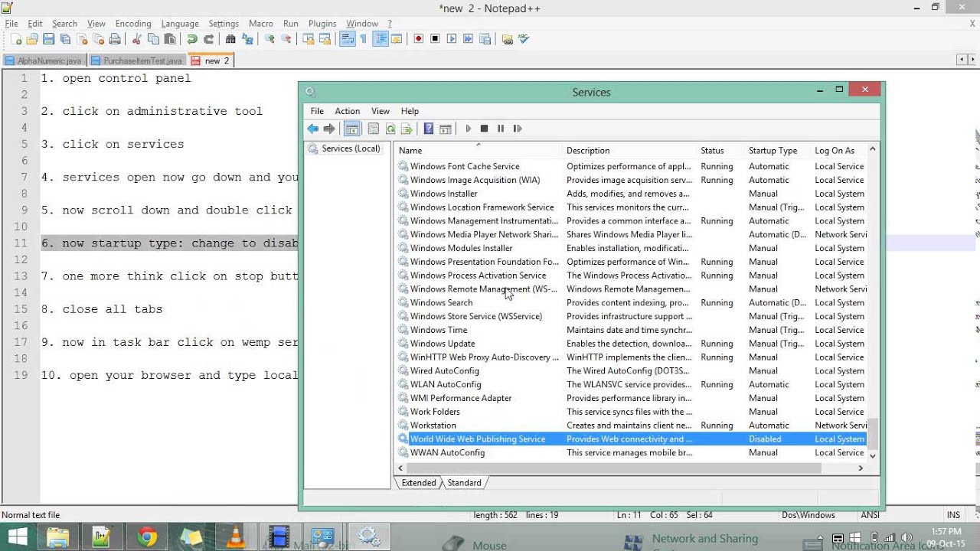This screenshot has width=980, height=551.
Task: Switch to Extended tab in Services
Action: coord(419,483)
